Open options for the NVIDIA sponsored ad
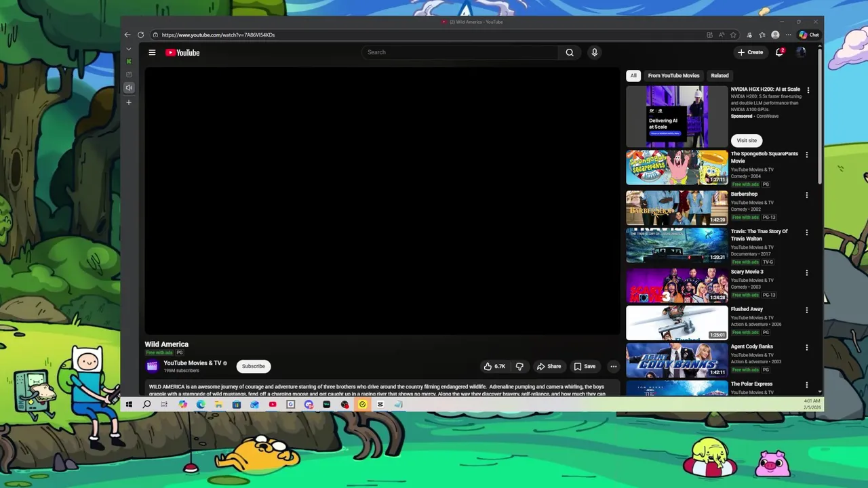The height and width of the screenshot is (488, 868). 808,90
